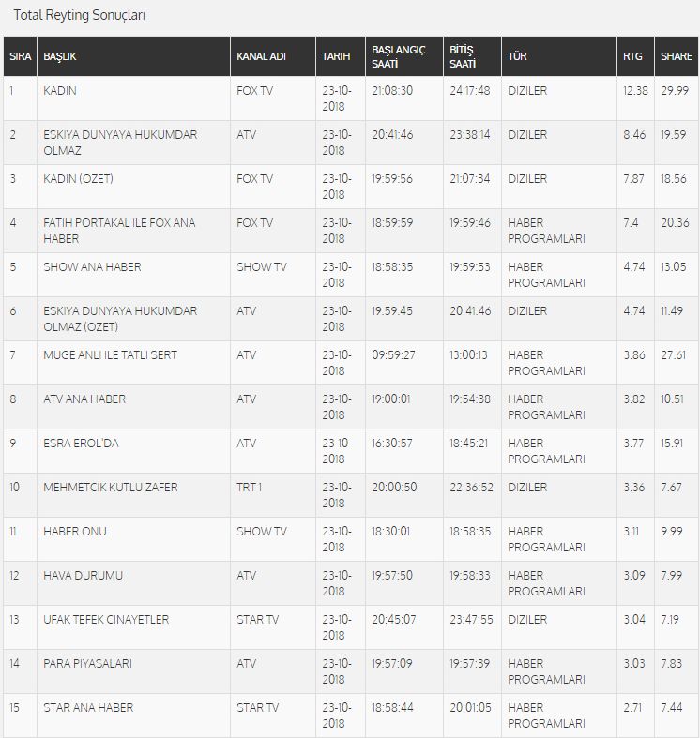Screen dimensions: 700x738
Task: Click the BAŞLANGIÇ SAATİ column header
Action: tap(404, 56)
